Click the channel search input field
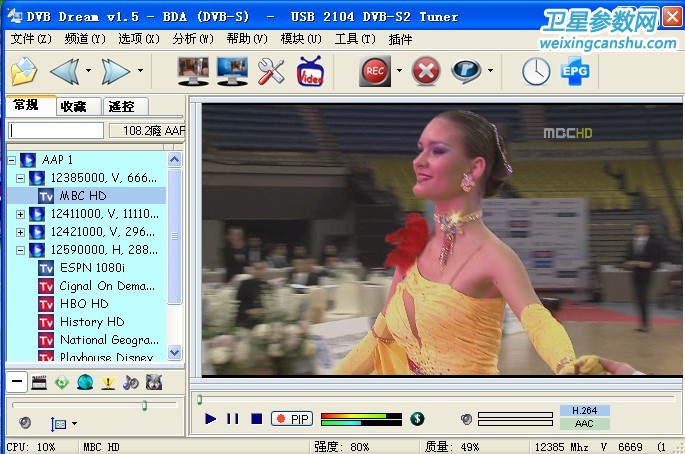Image resolution: width=685 pixels, height=454 pixels. pyautogui.click(x=56, y=131)
